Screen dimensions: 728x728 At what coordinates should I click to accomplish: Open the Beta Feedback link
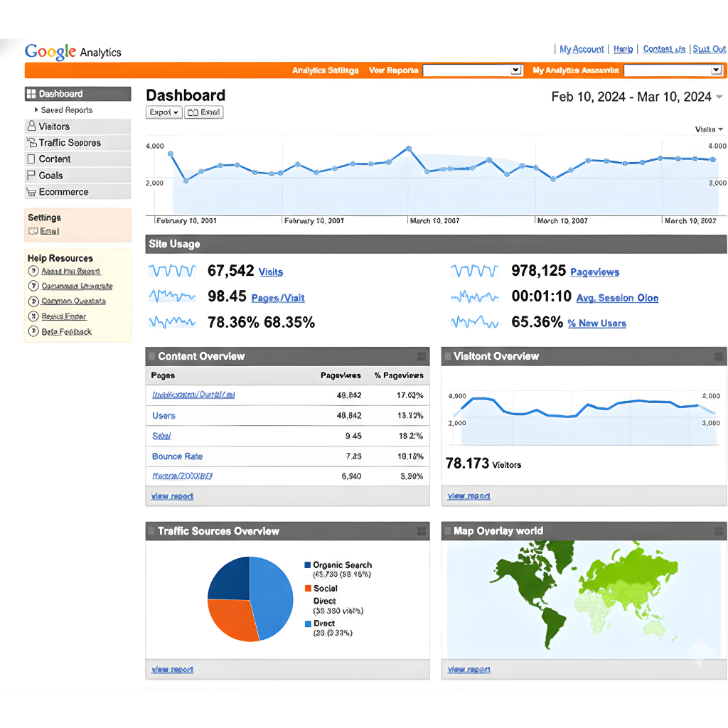tap(66, 331)
